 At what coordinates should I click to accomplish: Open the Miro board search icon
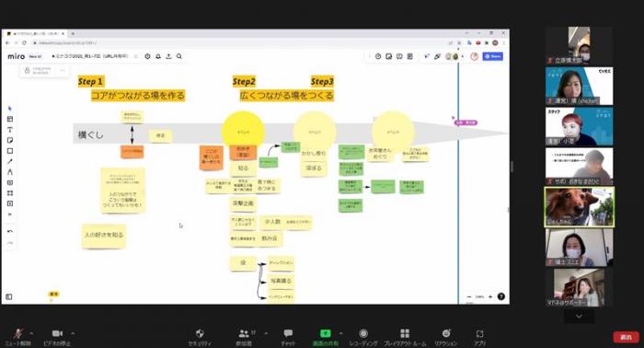click(x=179, y=56)
